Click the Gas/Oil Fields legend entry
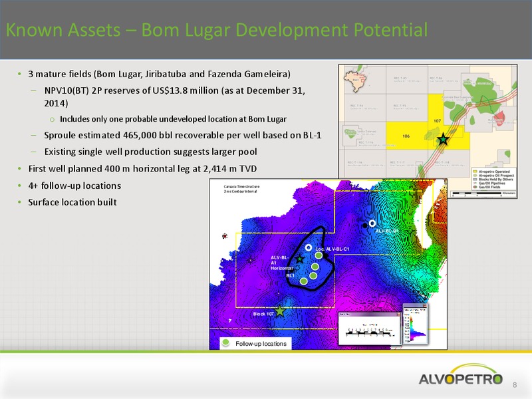The height and width of the screenshot is (399, 532). tap(487, 187)
